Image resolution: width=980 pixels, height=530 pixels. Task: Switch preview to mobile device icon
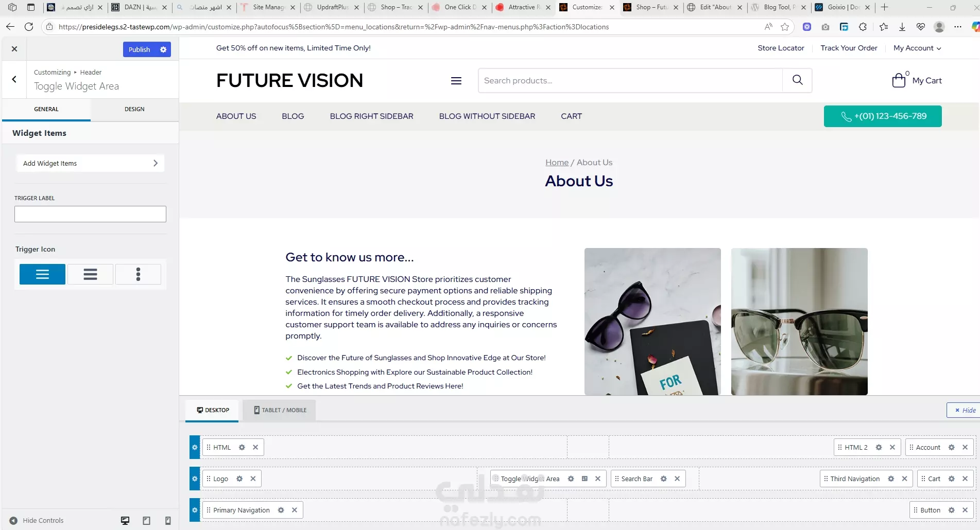coord(168,520)
